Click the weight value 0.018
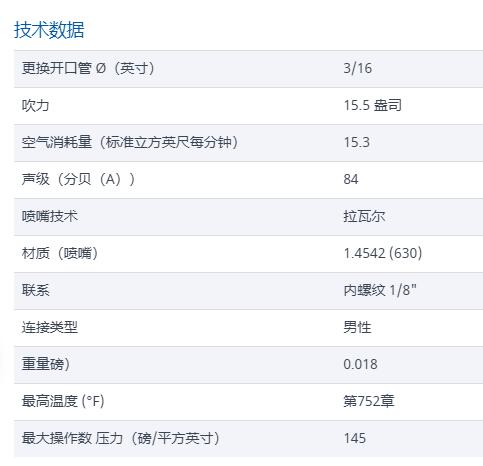The image size is (483, 466). point(361,364)
